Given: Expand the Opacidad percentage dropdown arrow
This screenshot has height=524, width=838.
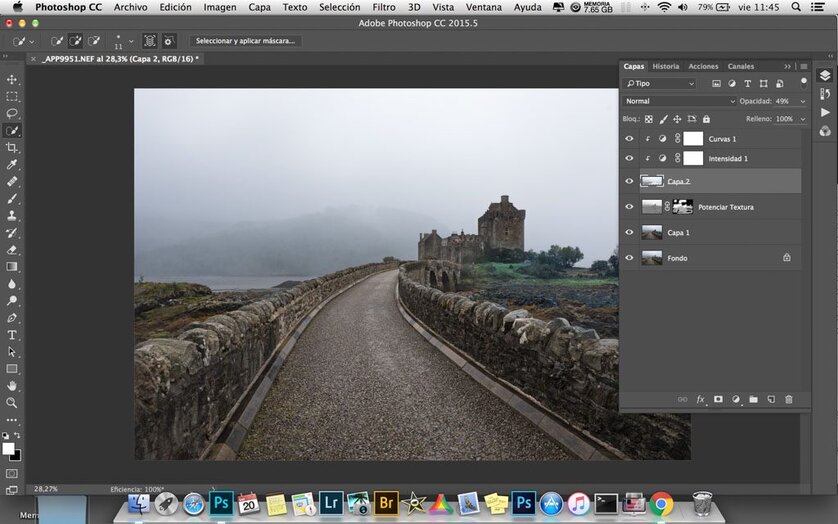Looking at the screenshot, I should point(802,101).
